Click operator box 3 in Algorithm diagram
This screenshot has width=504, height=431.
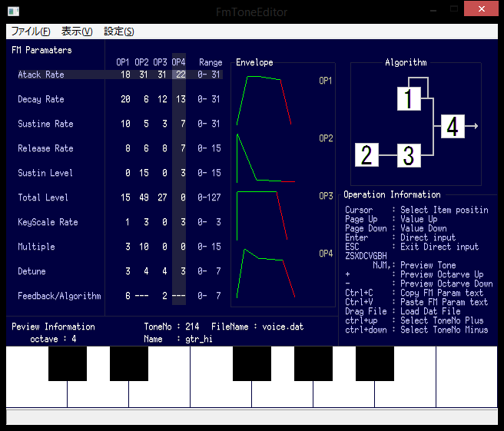click(x=409, y=155)
